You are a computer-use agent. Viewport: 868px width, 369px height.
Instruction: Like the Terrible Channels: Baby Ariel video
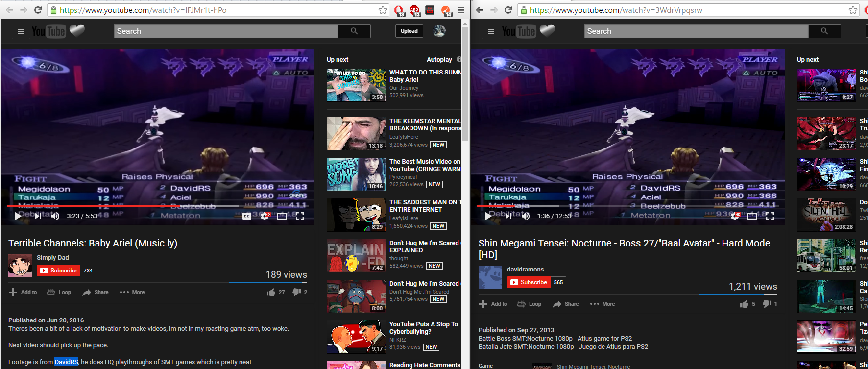tap(271, 292)
